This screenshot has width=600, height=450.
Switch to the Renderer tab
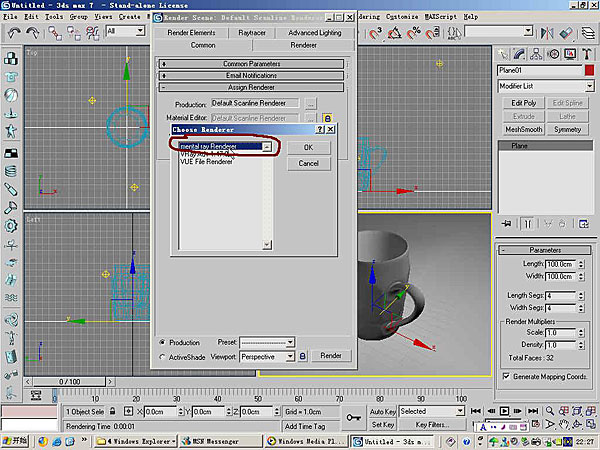coord(303,45)
